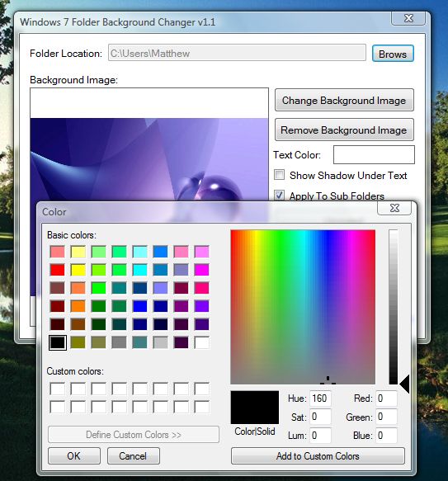Click in the Hue value field
448x481 pixels.
[x=320, y=398]
